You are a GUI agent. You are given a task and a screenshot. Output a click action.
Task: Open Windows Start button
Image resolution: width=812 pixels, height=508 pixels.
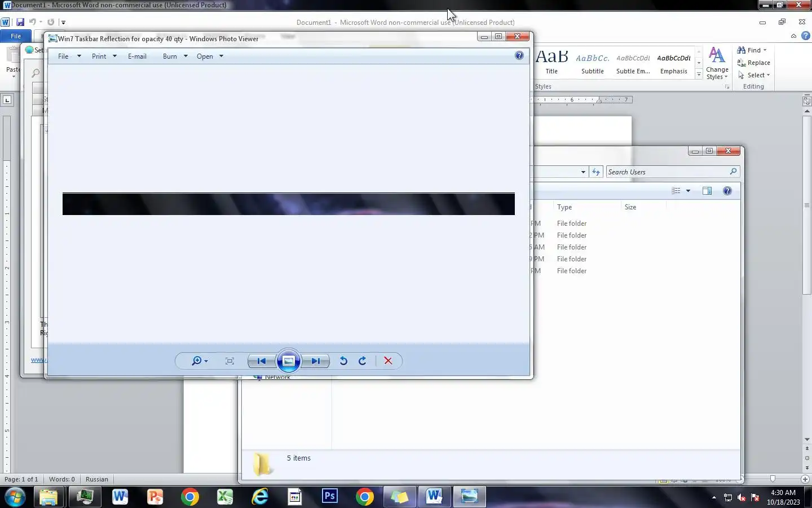pos(15,497)
